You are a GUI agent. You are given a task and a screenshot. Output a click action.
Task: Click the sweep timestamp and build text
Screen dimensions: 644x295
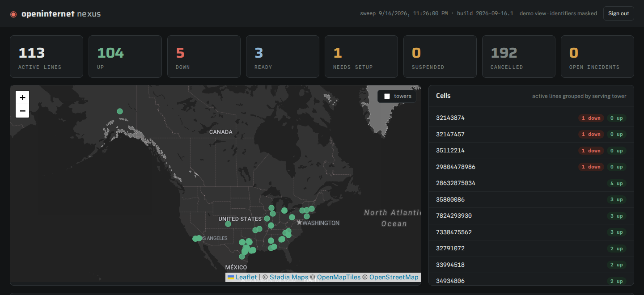(437, 13)
